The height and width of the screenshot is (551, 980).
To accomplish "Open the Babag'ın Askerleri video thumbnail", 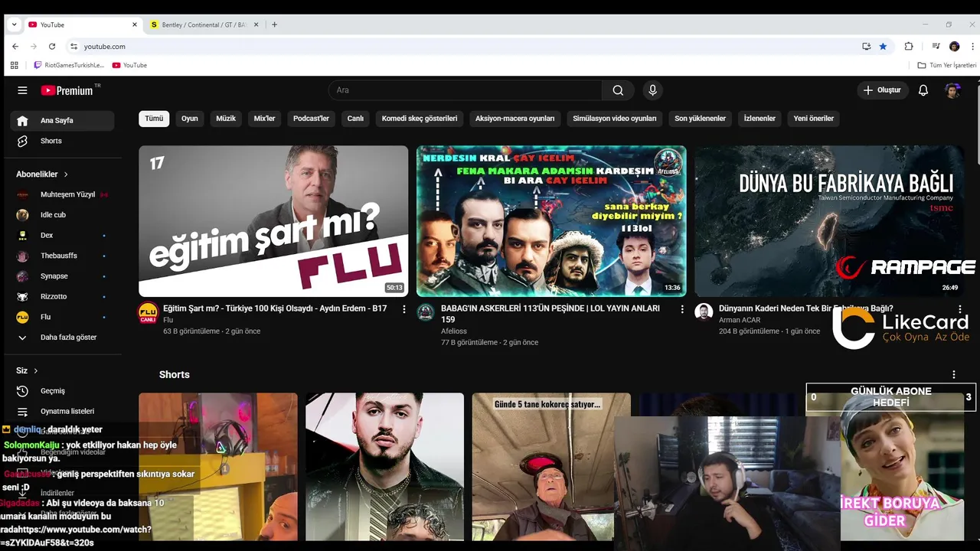I will [x=551, y=221].
